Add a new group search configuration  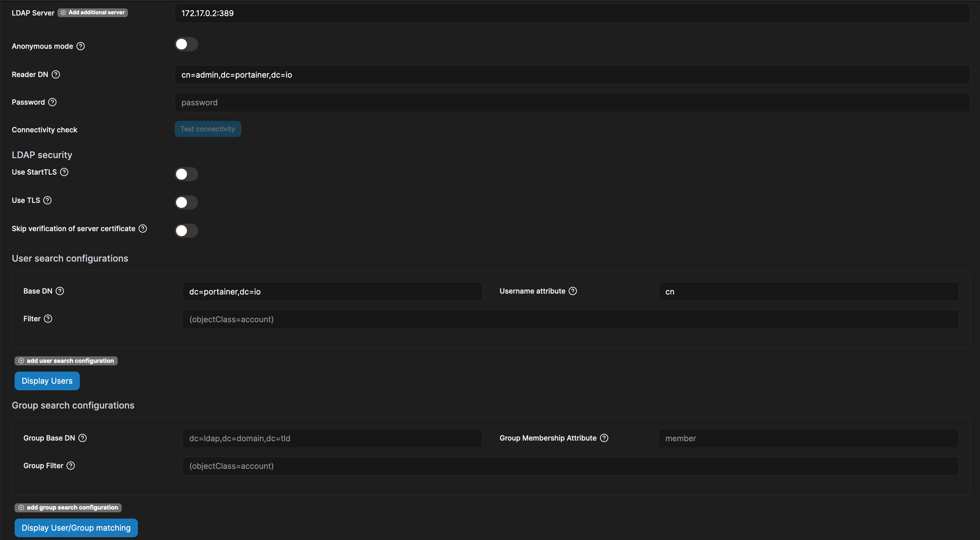68,507
